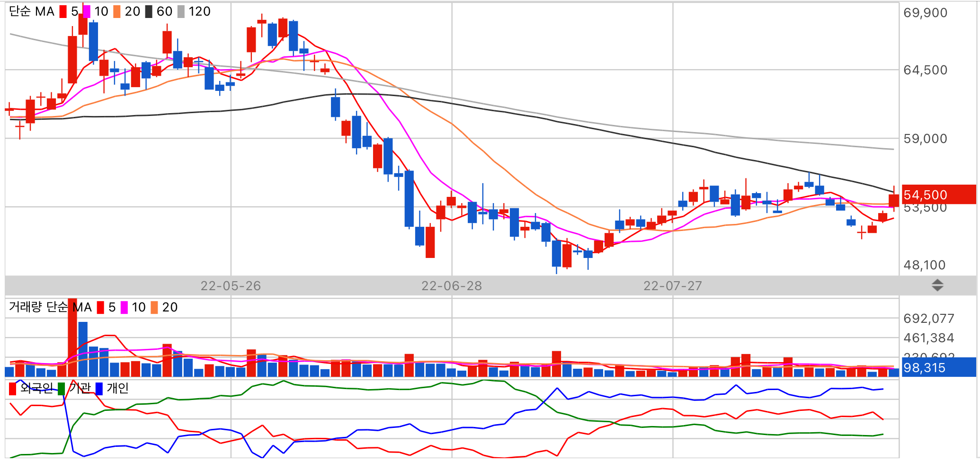Image resolution: width=980 pixels, height=462 pixels.
Task: Click the '거래량 단순 MA' volume legend label
Action: click(x=50, y=307)
